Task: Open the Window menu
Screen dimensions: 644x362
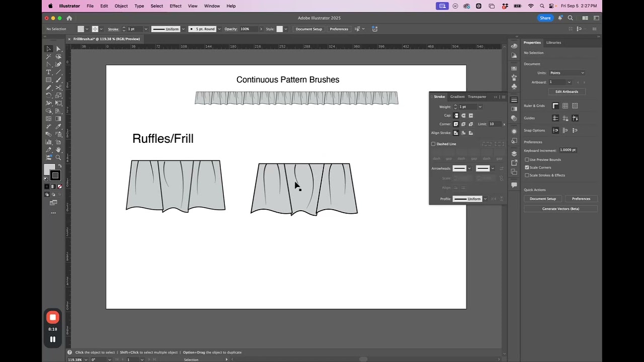Action: (x=212, y=6)
